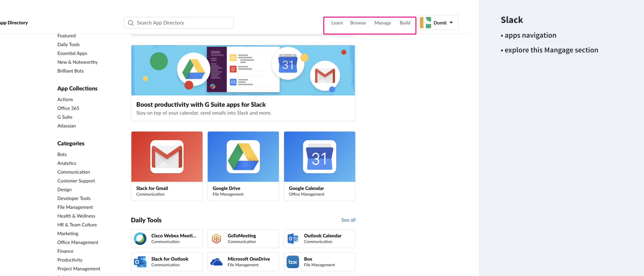Open the Manage navigation item

point(383,23)
